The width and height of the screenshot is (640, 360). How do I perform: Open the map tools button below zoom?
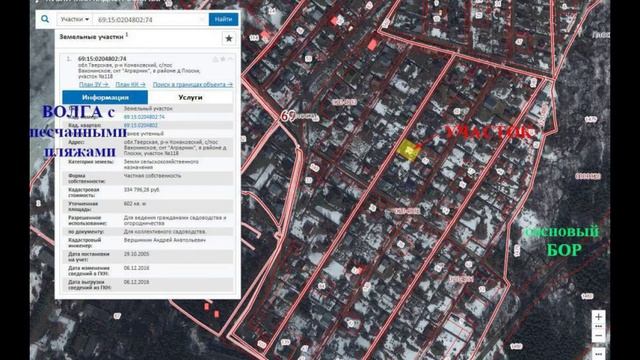[x=598, y=353]
